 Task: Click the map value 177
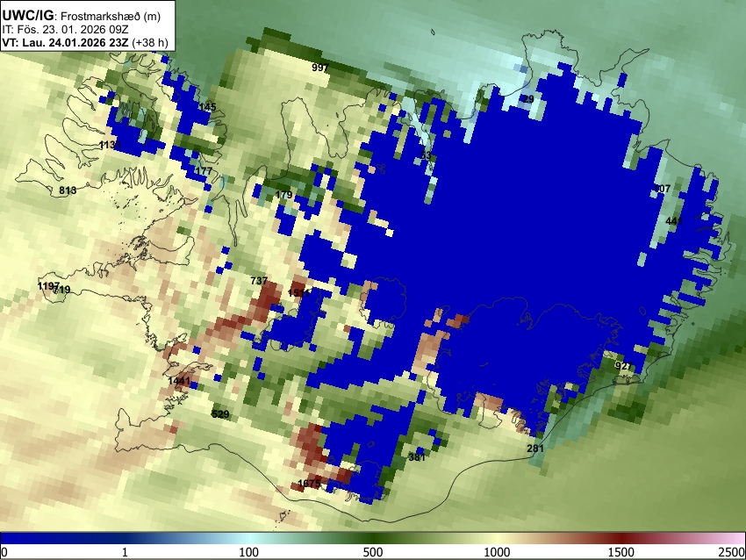tap(204, 171)
